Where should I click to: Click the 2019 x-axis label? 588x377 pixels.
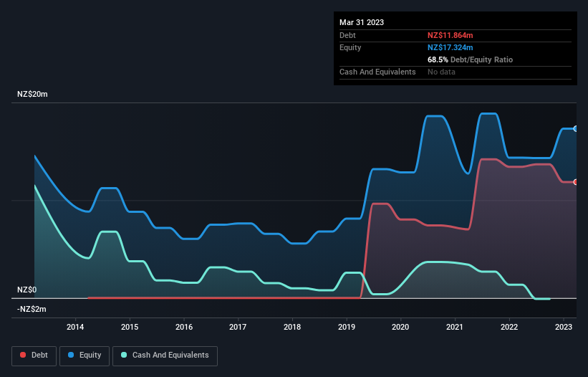pyautogui.click(x=347, y=327)
